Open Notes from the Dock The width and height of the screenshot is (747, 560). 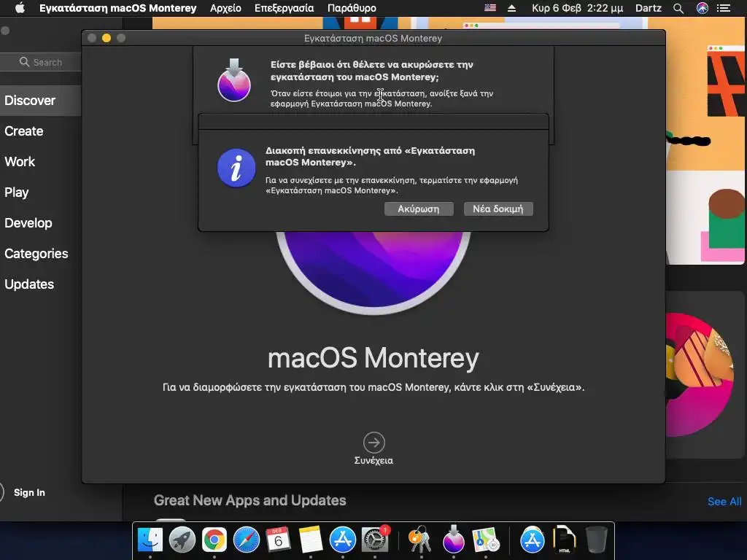pos(311,540)
